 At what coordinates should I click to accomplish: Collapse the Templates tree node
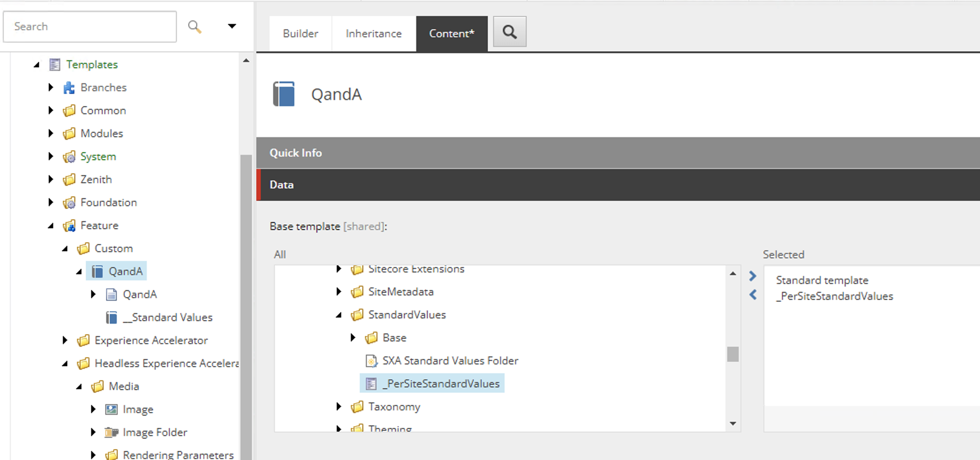(x=37, y=65)
